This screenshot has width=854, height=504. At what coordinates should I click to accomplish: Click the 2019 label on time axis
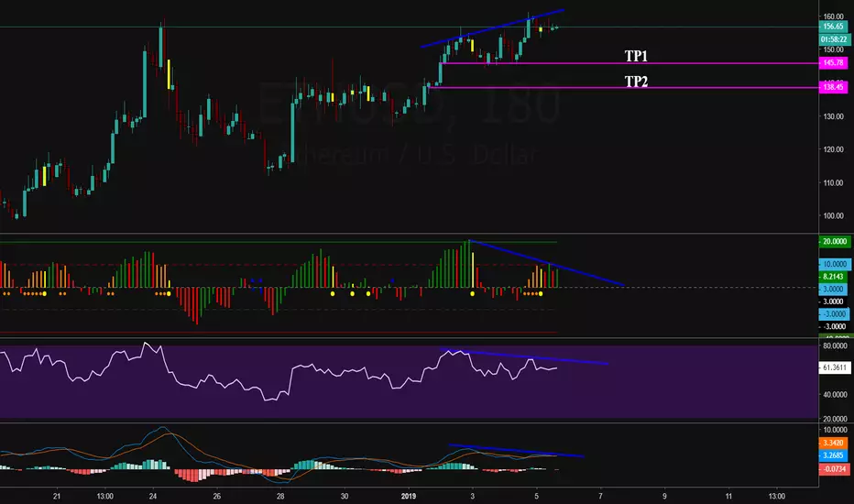point(409,496)
